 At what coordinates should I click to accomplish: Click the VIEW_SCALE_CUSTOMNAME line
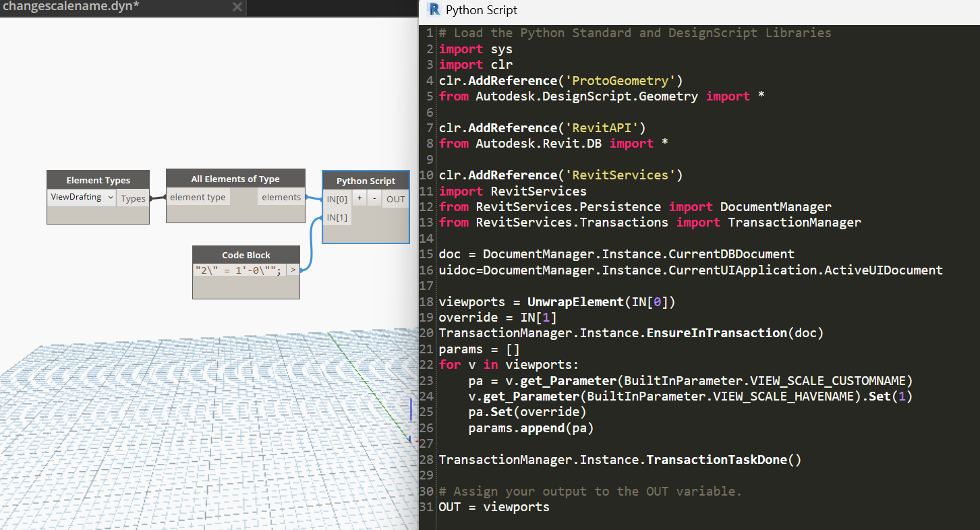pos(691,381)
